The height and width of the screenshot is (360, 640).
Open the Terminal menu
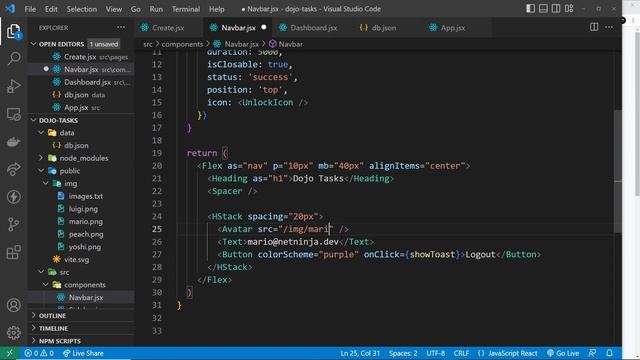coord(186,9)
